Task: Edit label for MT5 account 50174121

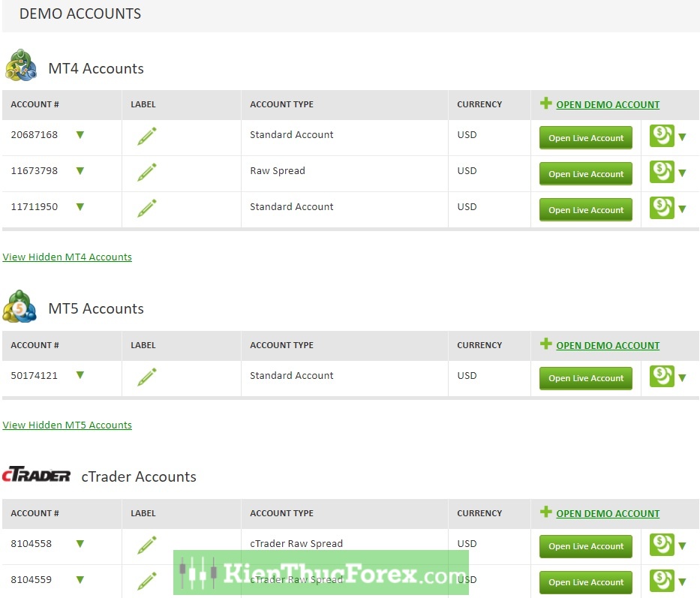Action: [147, 377]
